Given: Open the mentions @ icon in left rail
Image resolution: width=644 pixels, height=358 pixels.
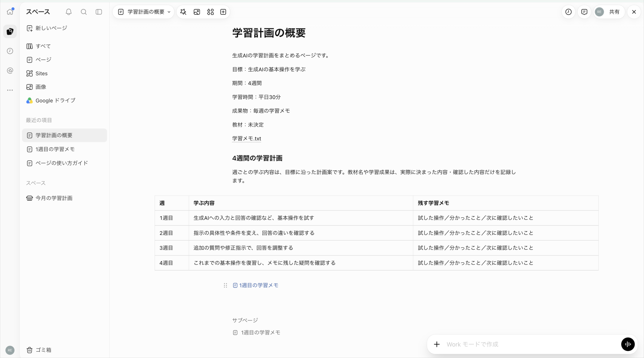Looking at the screenshot, I should (10, 70).
